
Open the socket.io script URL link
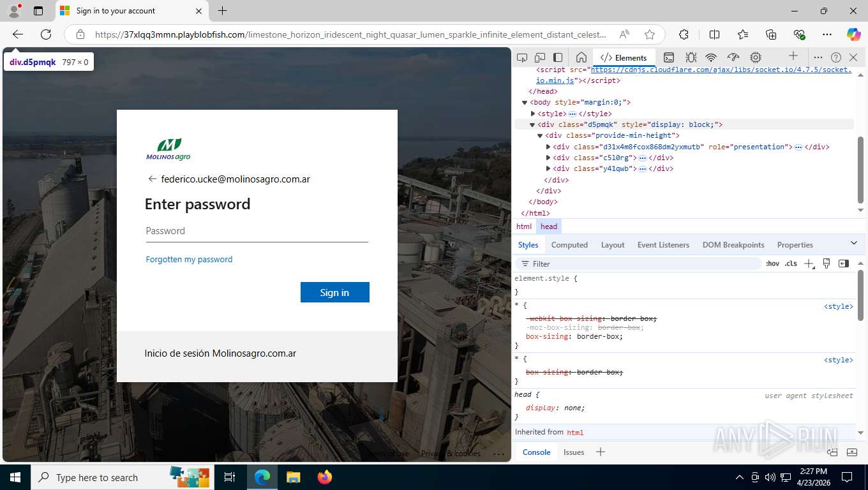[x=694, y=75]
